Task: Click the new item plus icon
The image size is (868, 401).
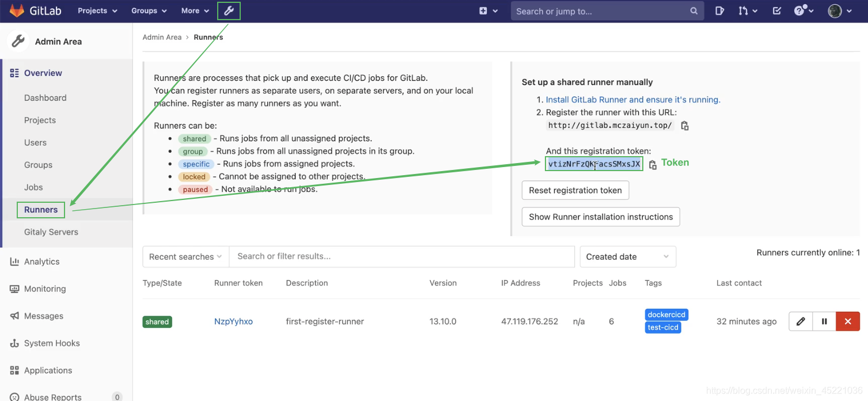Action: [483, 11]
